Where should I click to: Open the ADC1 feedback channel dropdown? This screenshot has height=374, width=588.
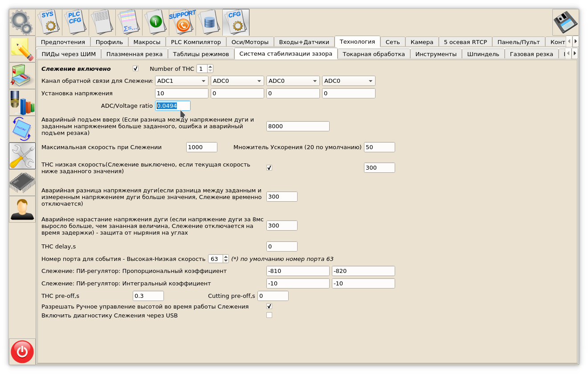182,81
